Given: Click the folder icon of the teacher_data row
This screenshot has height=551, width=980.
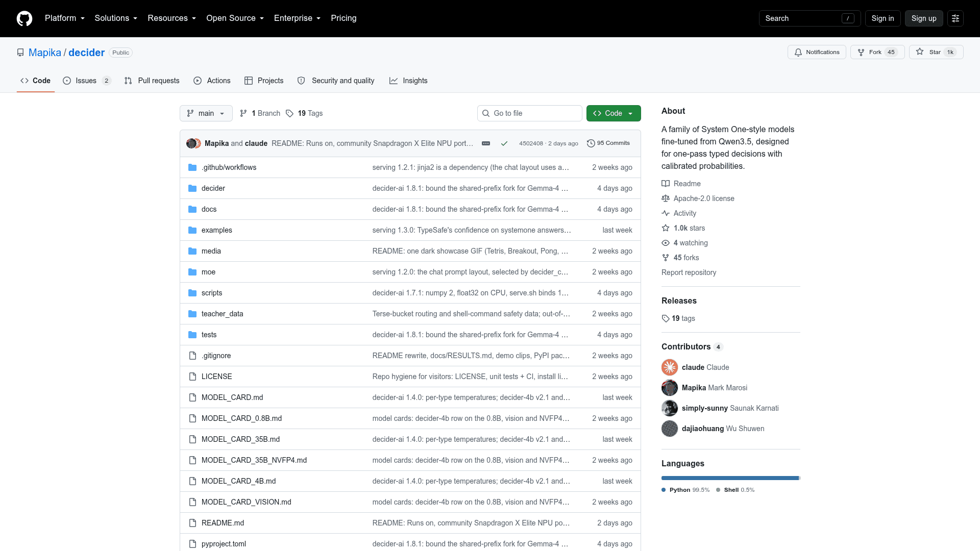Looking at the screenshot, I should pyautogui.click(x=192, y=314).
